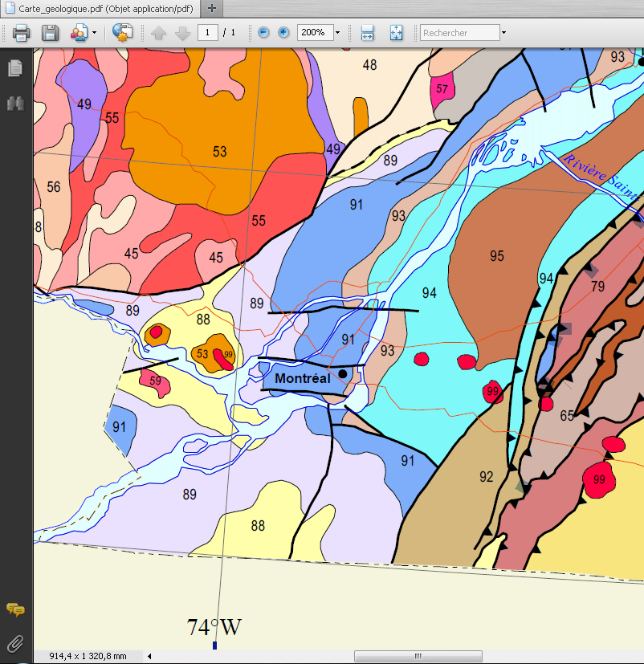Click the previous page up arrow
Screen dimensions: 644x664
(159, 33)
